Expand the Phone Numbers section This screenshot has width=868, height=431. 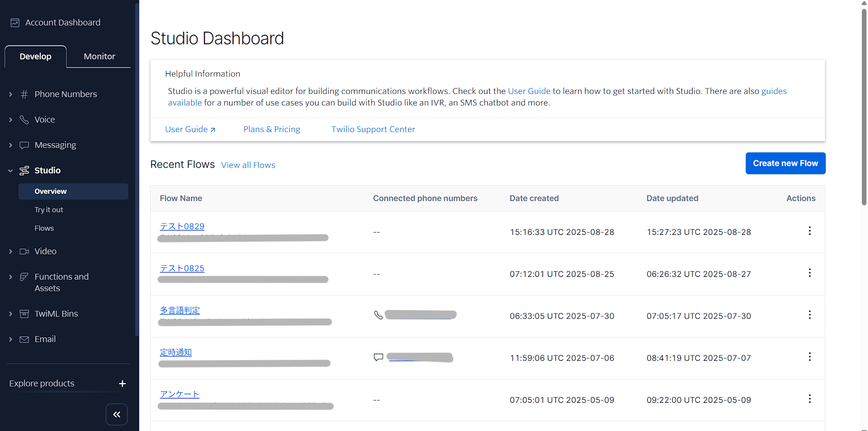(11, 94)
